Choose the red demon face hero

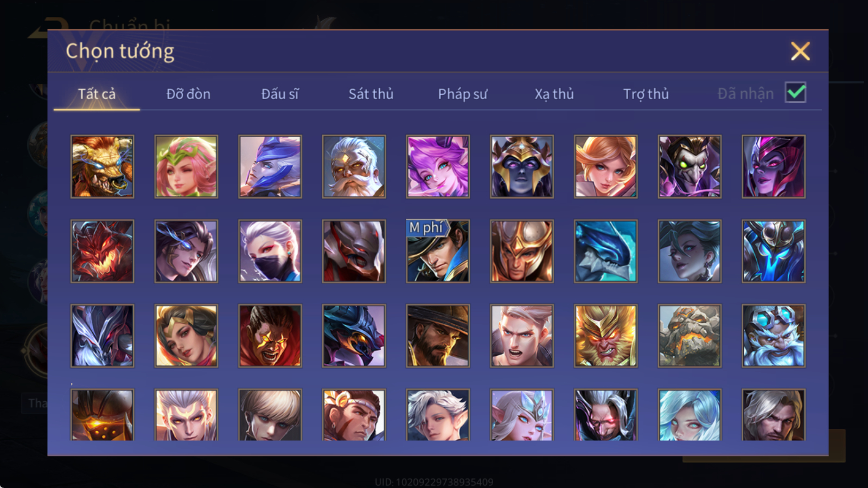pyautogui.click(x=102, y=251)
